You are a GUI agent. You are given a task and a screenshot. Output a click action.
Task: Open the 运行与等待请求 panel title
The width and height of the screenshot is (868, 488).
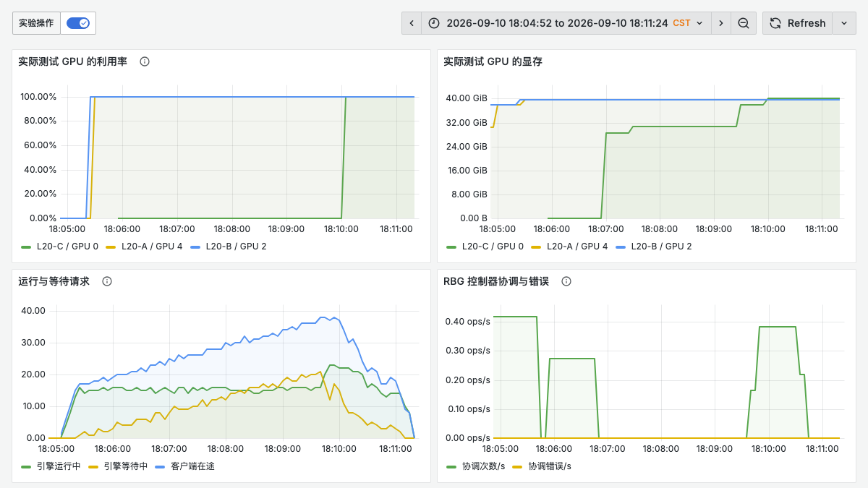coord(54,281)
